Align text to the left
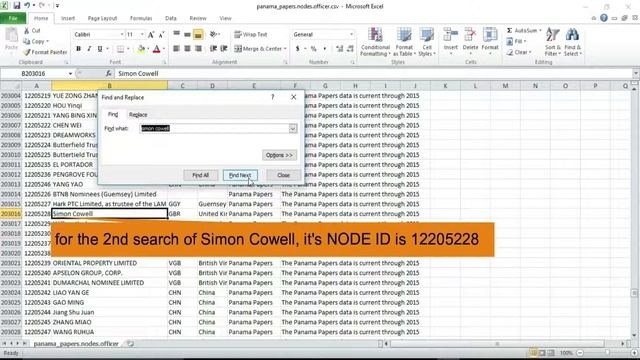640x360 pixels. (x=176, y=49)
